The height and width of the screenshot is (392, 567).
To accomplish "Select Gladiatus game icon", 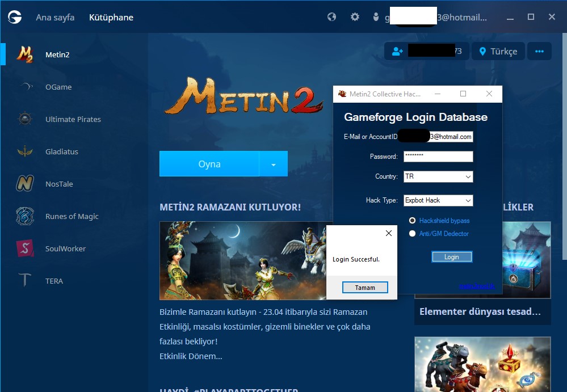I will click(x=25, y=151).
